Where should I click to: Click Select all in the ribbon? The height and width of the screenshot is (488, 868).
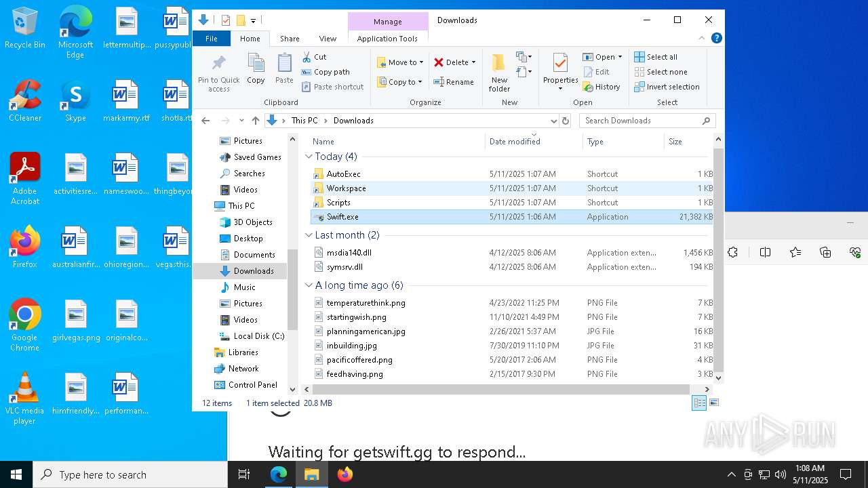click(656, 57)
